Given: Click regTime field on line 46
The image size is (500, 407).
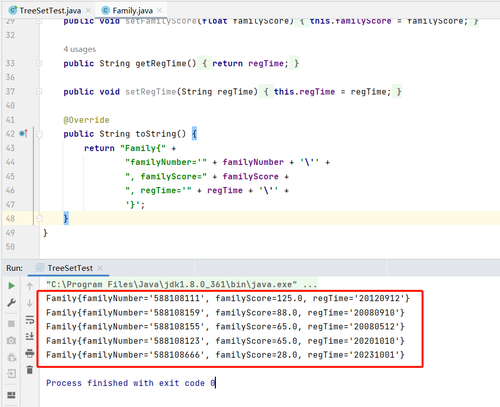Looking at the screenshot, I should 225,190.
